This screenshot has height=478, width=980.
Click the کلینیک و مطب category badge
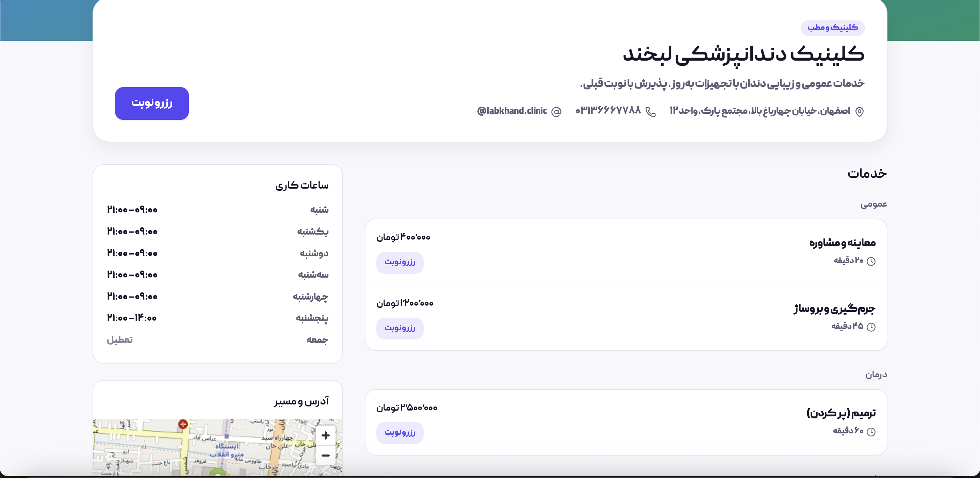[832, 28]
